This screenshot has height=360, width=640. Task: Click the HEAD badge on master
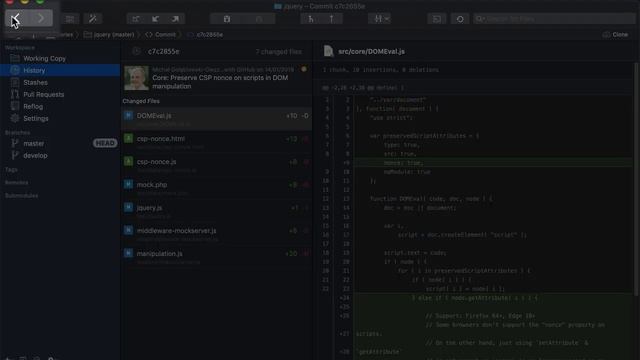tap(105, 143)
